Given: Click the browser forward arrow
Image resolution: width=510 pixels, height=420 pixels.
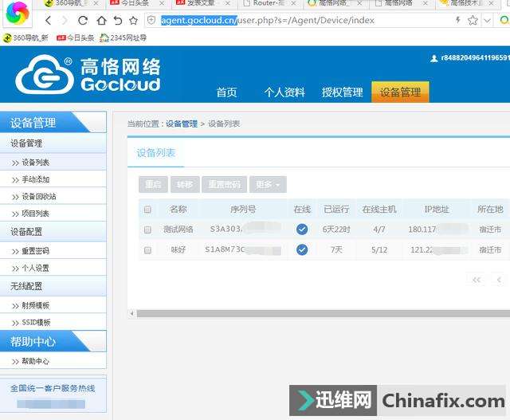Looking at the screenshot, I should (66, 20).
